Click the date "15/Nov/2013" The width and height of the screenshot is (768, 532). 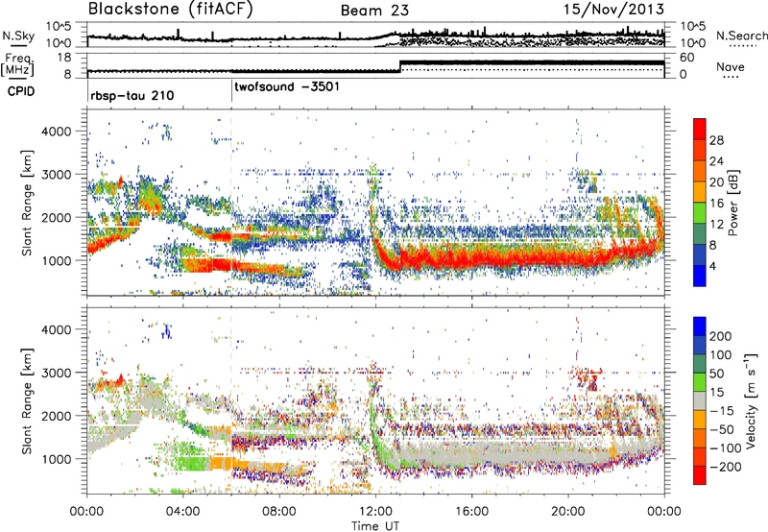click(x=613, y=9)
